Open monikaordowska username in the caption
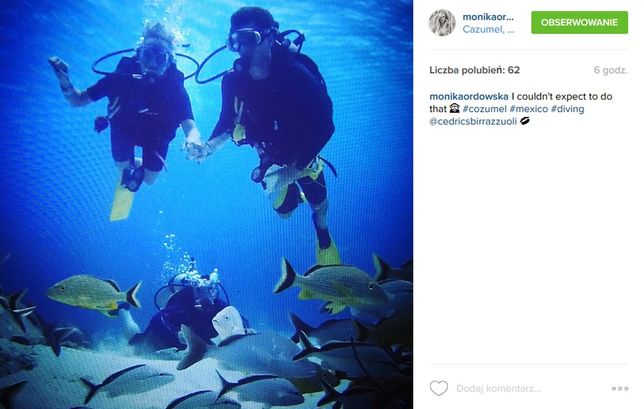Image resolution: width=644 pixels, height=409 pixels. coord(469,97)
